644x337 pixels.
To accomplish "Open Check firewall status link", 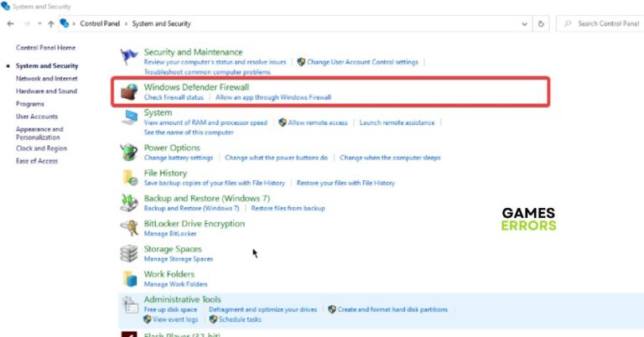I will click(x=174, y=97).
